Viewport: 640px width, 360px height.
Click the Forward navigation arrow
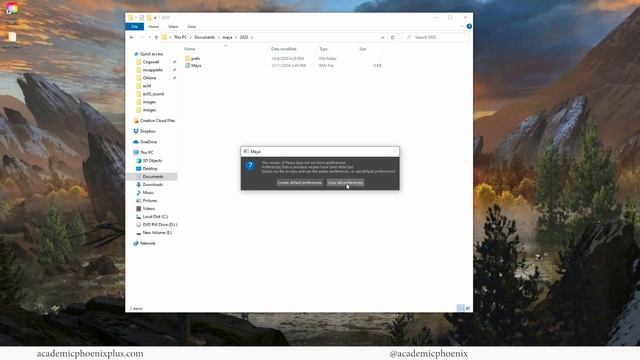point(142,37)
